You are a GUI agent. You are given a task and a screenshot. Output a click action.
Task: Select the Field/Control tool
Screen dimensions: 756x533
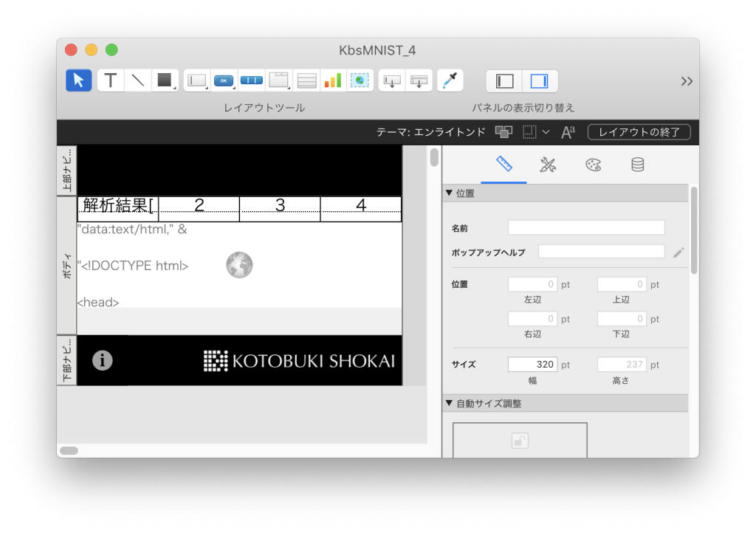[197, 80]
